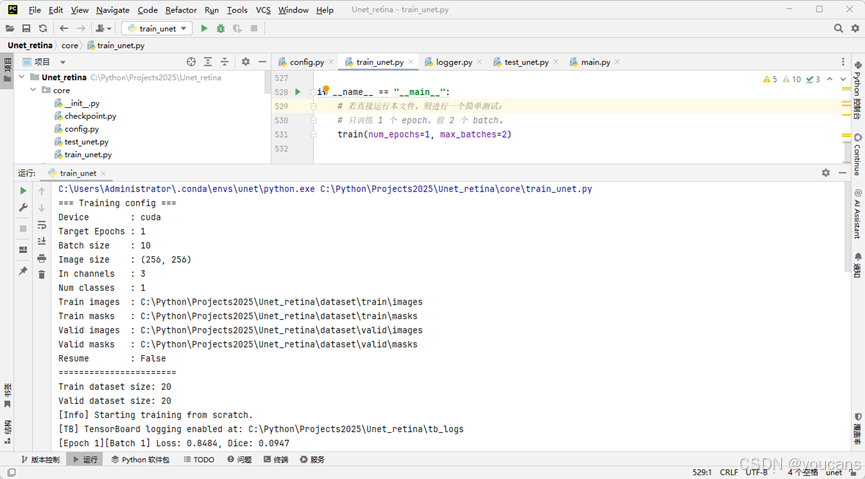The width and height of the screenshot is (865, 479).
Task: Open run panel settings gear
Action: [826, 173]
